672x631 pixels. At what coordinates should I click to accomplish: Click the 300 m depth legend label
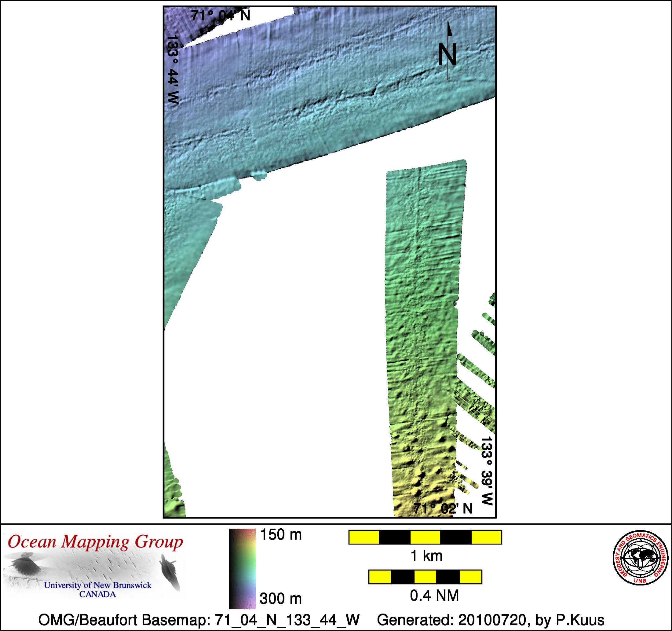(281, 599)
